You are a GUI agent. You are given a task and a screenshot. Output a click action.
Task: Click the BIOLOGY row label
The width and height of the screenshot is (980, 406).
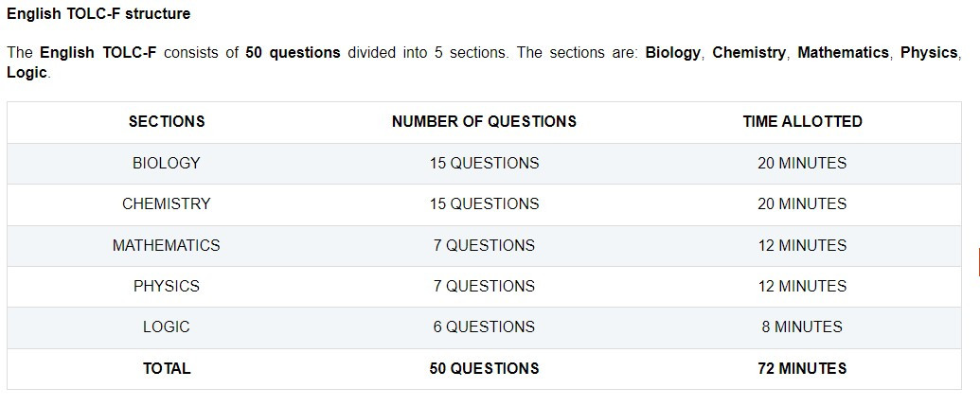click(167, 163)
